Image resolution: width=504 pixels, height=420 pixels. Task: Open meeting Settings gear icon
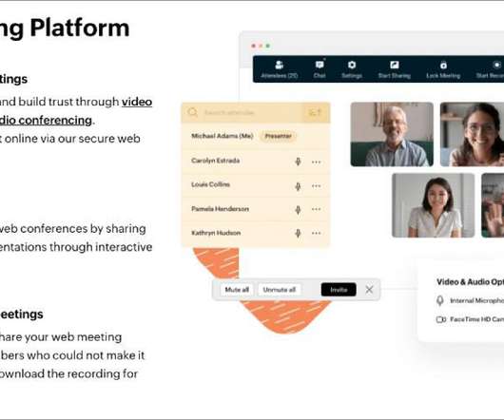(352, 66)
